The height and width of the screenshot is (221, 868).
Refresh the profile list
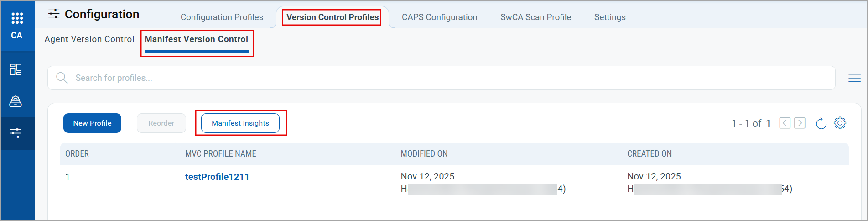click(821, 123)
